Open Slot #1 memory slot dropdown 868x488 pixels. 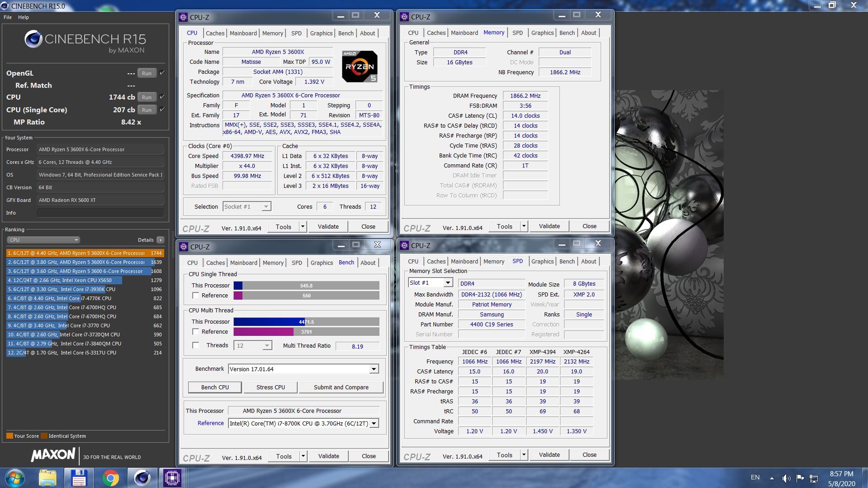point(448,282)
